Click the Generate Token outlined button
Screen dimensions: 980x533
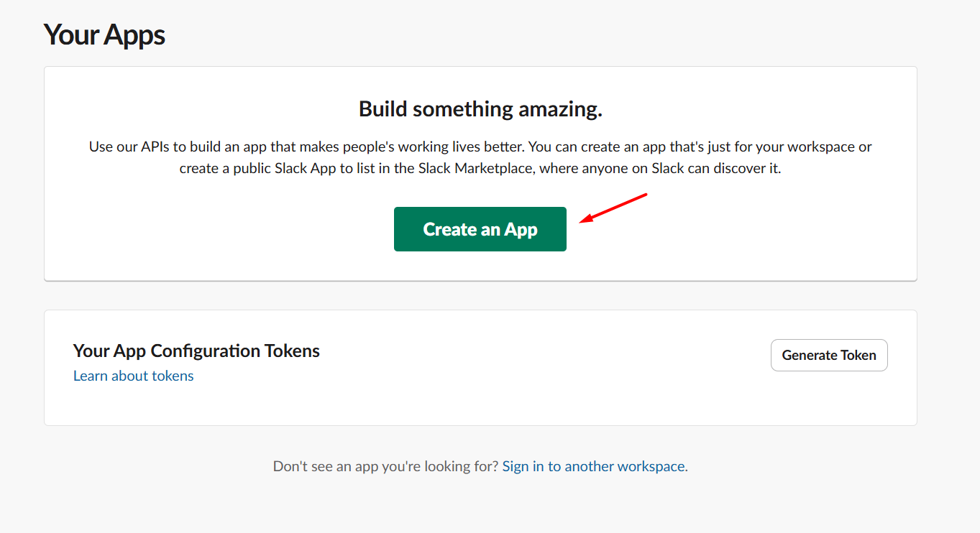pos(828,355)
